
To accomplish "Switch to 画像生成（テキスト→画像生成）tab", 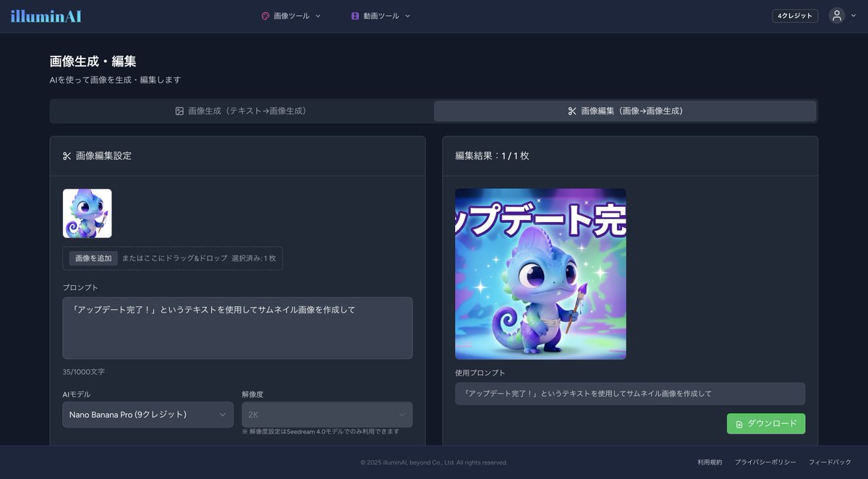I will (242, 111).
